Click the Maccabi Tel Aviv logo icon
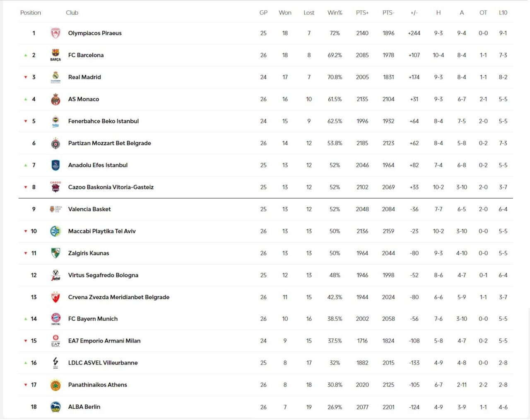The image size is (530, 420). point(55,231)
